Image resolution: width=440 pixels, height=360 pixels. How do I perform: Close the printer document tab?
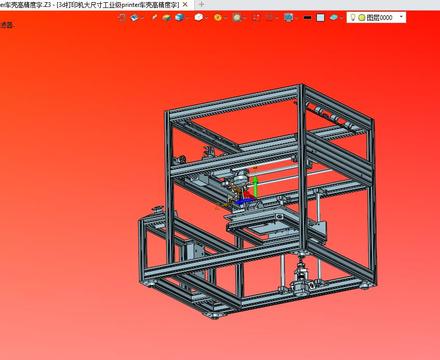coord(185,5)
